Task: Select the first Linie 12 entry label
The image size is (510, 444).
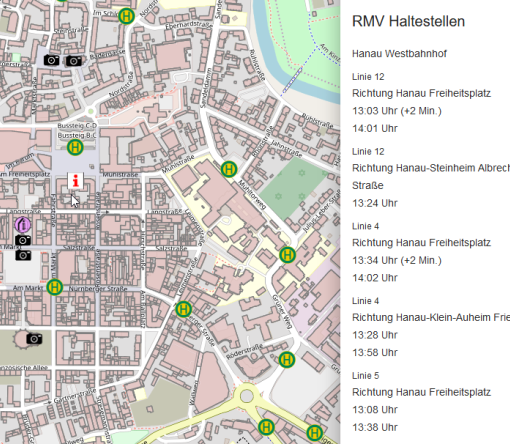Action: tap(368, 77)
